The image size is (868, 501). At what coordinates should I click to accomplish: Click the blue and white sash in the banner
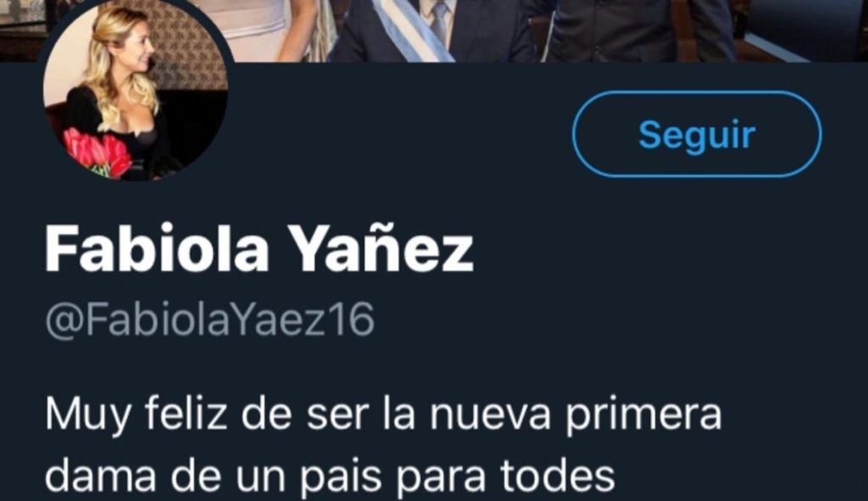(409, 29)
